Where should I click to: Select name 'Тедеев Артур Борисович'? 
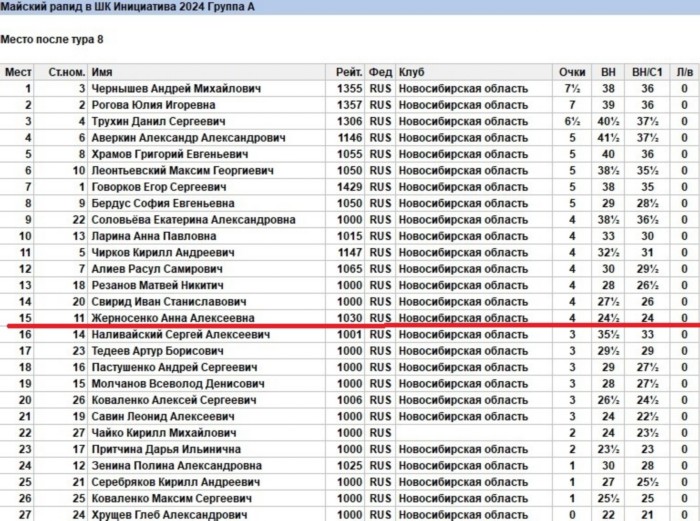pyautogui.click(x=157, y=351)
